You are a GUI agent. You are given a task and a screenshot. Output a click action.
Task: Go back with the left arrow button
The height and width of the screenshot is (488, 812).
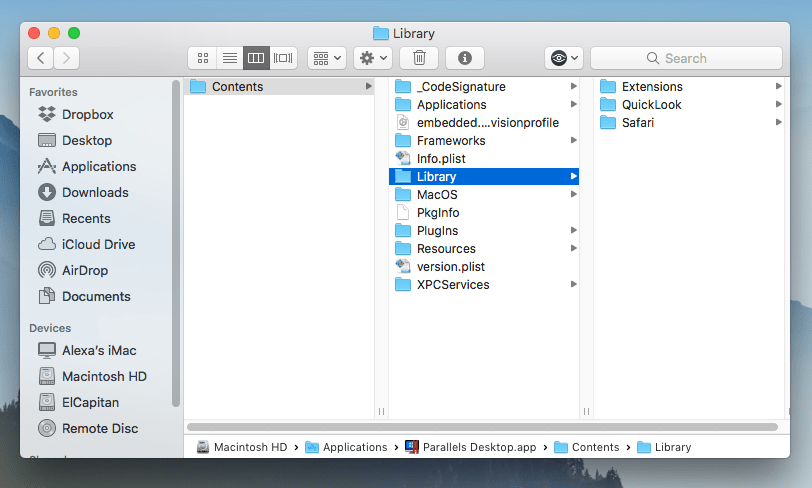[x=41, y=58]
